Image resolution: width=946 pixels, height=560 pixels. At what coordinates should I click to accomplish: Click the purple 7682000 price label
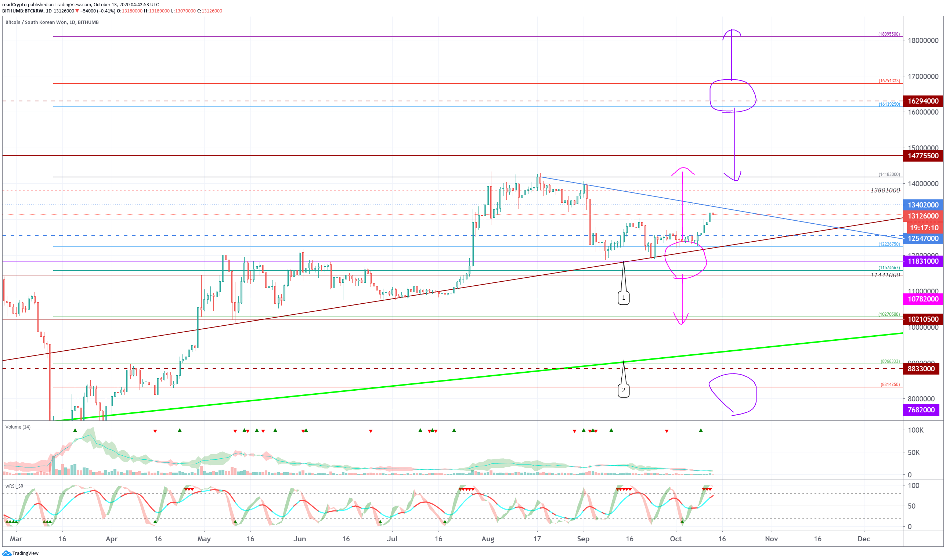coord(921,410)
